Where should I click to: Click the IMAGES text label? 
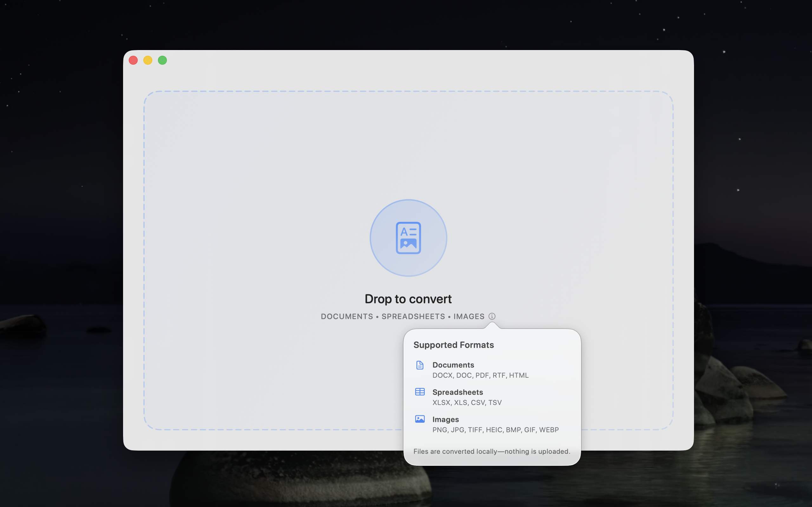[x=469, y=316]
